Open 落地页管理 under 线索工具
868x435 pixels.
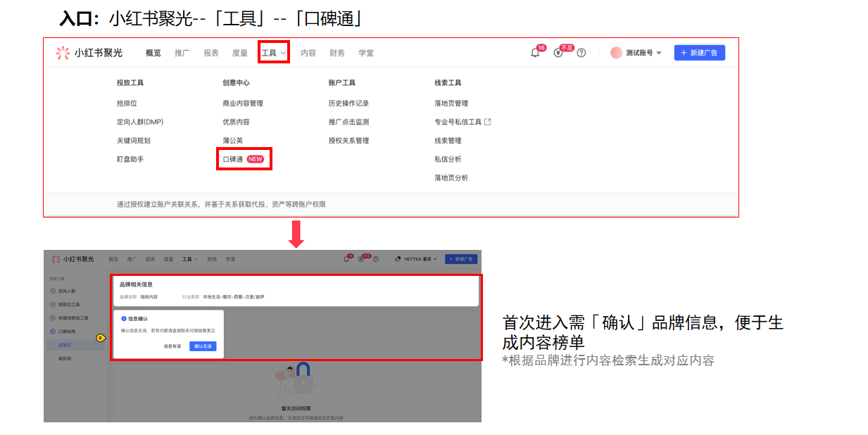coord(451,103)
